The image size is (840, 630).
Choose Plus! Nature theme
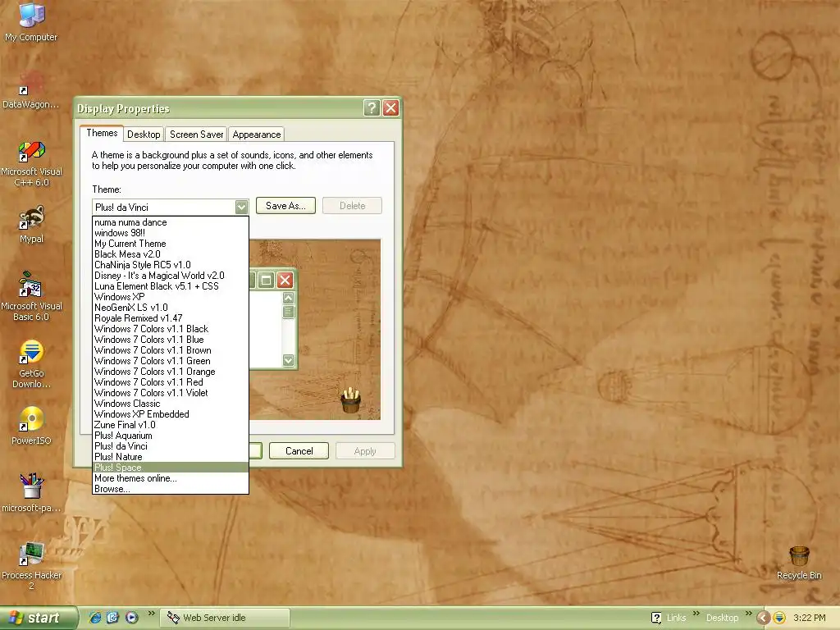171,457
